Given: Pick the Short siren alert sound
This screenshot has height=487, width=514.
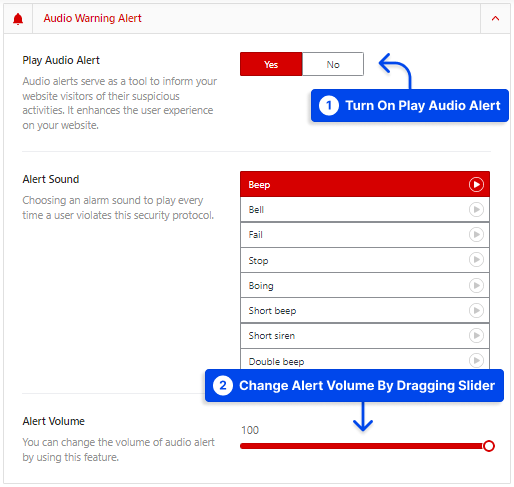Looking at the screenshot, I should click(365, 336).
